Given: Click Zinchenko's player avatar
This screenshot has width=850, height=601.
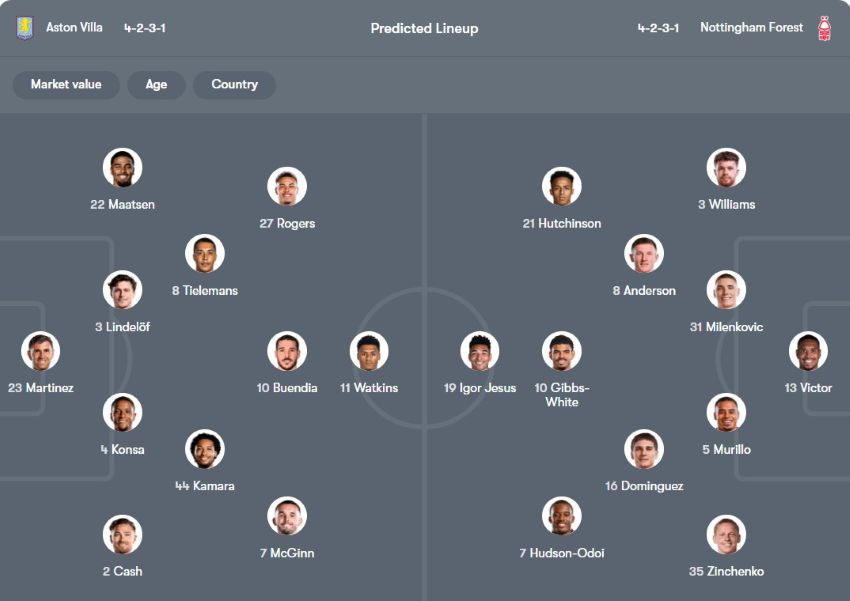Looking at the screenshot, I should 726,535.
